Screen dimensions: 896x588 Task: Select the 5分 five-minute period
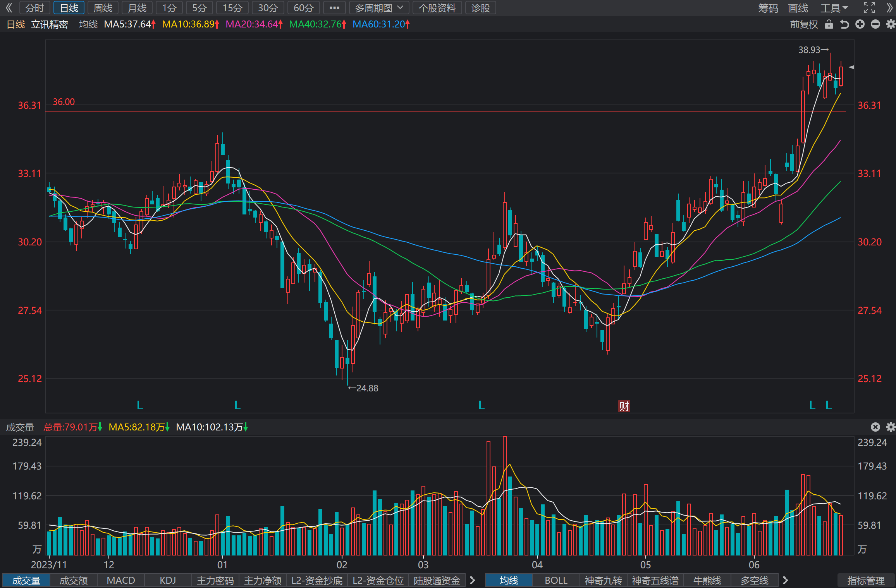coord(199,8)
